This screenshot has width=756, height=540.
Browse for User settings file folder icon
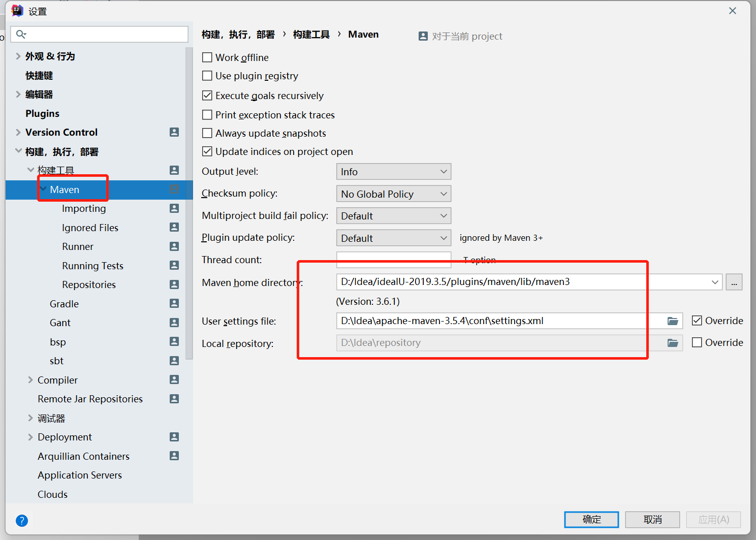(x=673, y=321)
